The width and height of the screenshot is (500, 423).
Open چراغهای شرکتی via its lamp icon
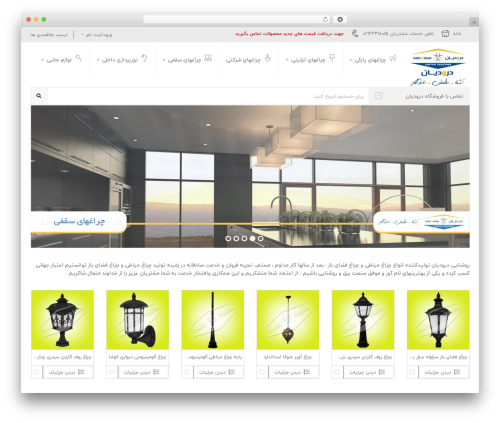[x=267, y=58]
